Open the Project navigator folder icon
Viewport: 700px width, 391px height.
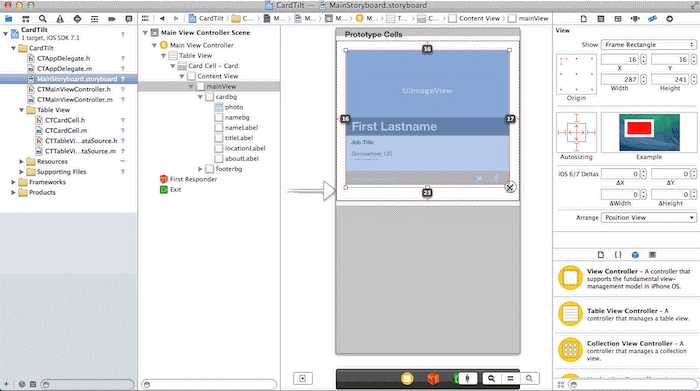[8, 19]
